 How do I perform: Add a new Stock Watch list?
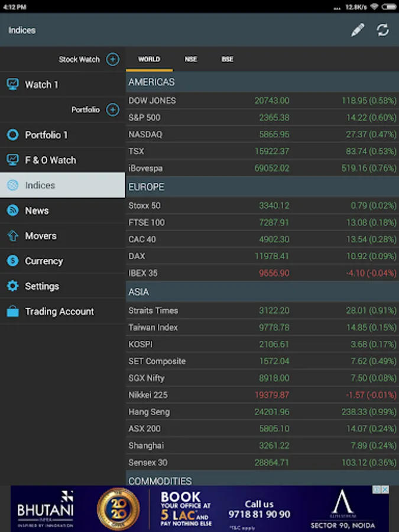tap(112, 59)
